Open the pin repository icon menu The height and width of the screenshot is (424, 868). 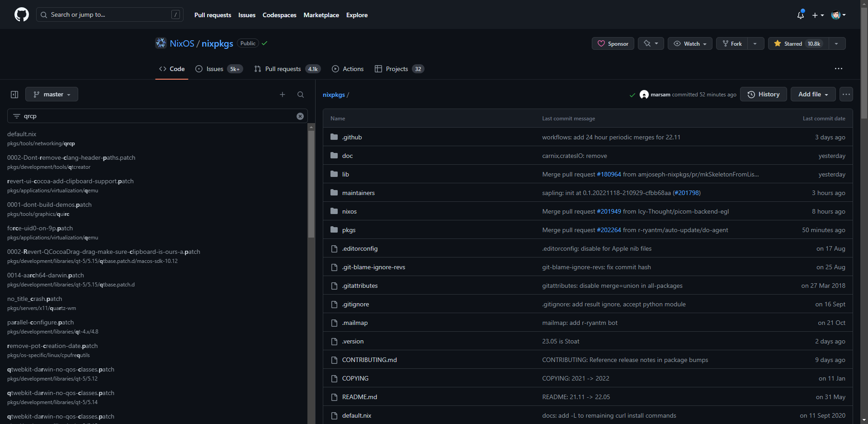pos(650,43)
